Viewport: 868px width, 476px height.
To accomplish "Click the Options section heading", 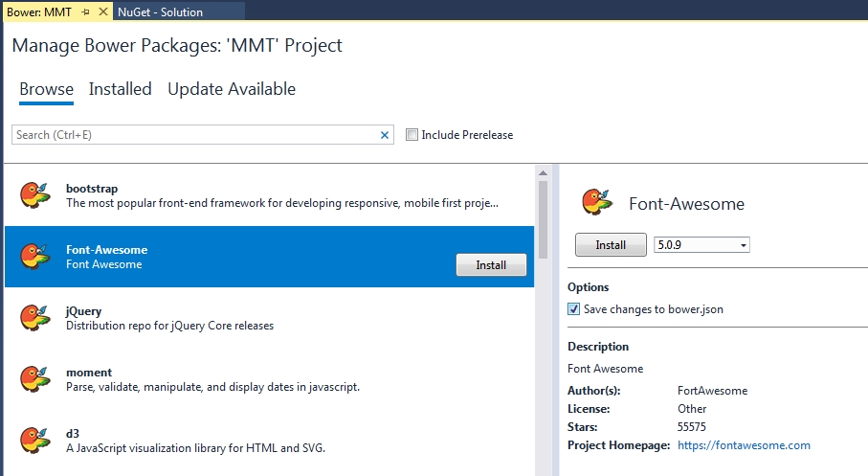I will 588,287.
